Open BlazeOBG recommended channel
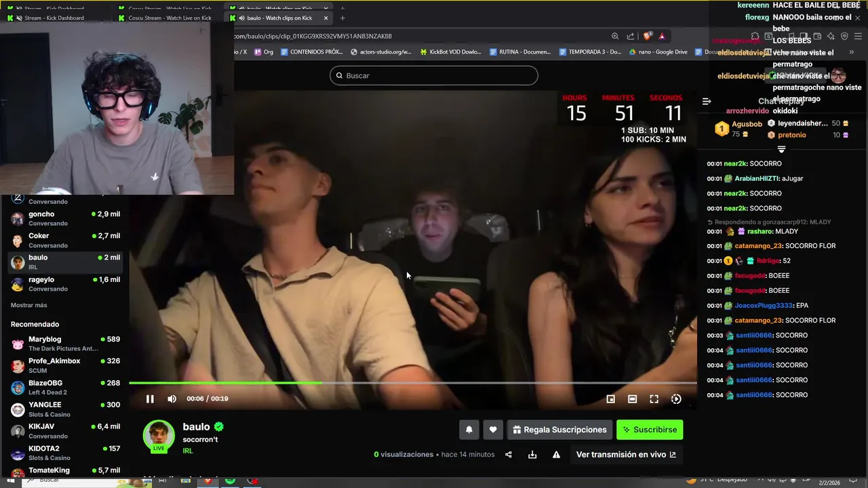 coord(65,387)
